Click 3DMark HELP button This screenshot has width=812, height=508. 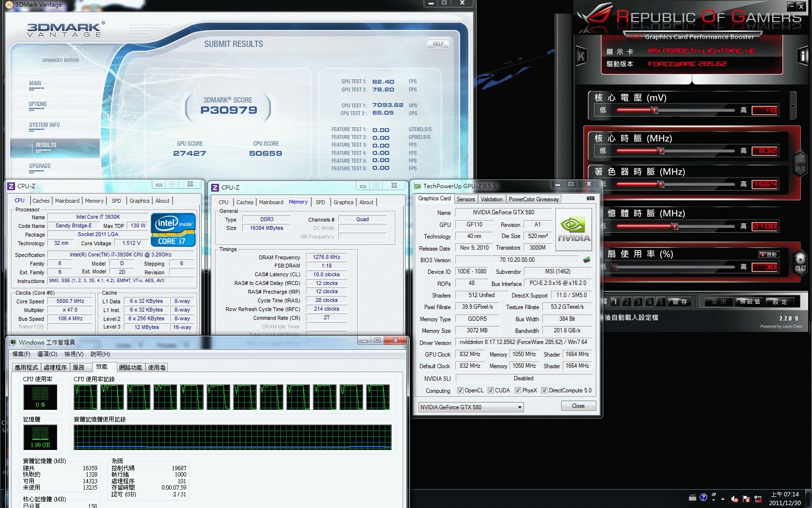click(438, 44)
